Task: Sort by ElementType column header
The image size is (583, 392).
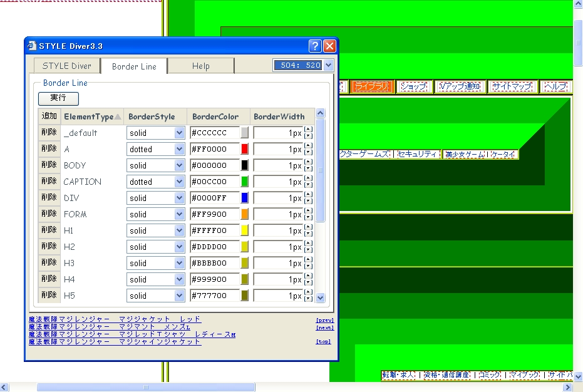Action: tap(92, 116)
